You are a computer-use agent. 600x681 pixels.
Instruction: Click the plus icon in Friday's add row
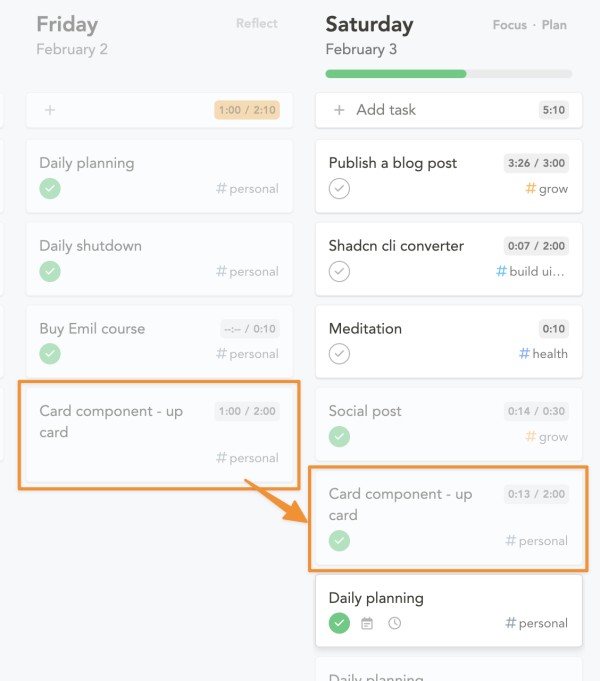[50, 110]
